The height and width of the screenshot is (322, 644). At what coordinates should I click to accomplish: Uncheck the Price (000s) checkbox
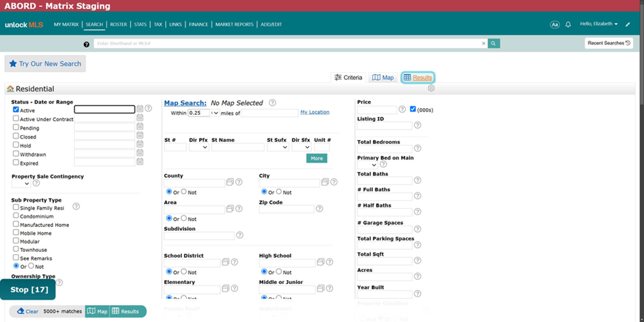(413, 109)
